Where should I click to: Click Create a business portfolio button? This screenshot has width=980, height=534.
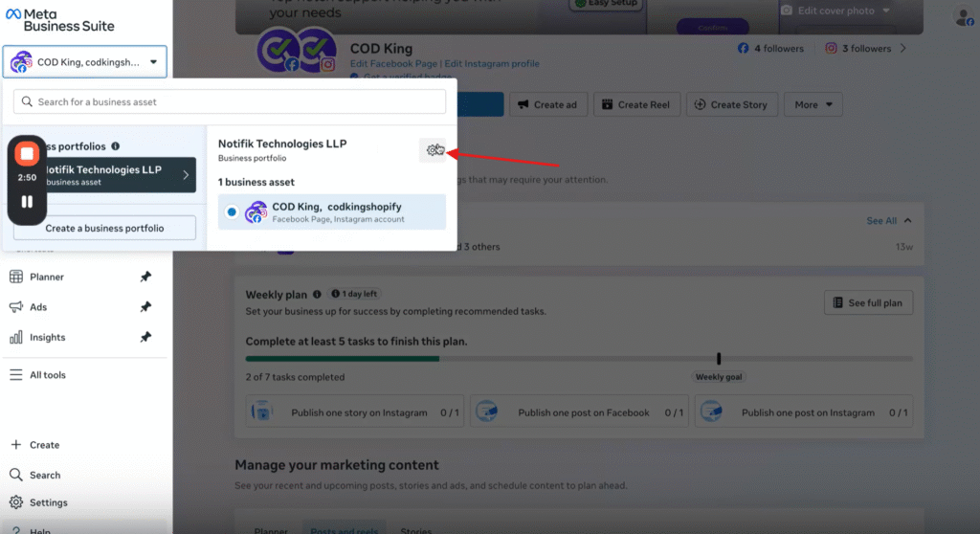pos(104,228)
